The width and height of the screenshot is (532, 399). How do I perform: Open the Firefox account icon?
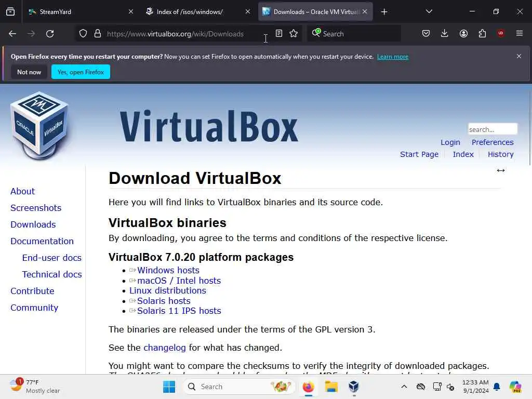pos(463,33)
